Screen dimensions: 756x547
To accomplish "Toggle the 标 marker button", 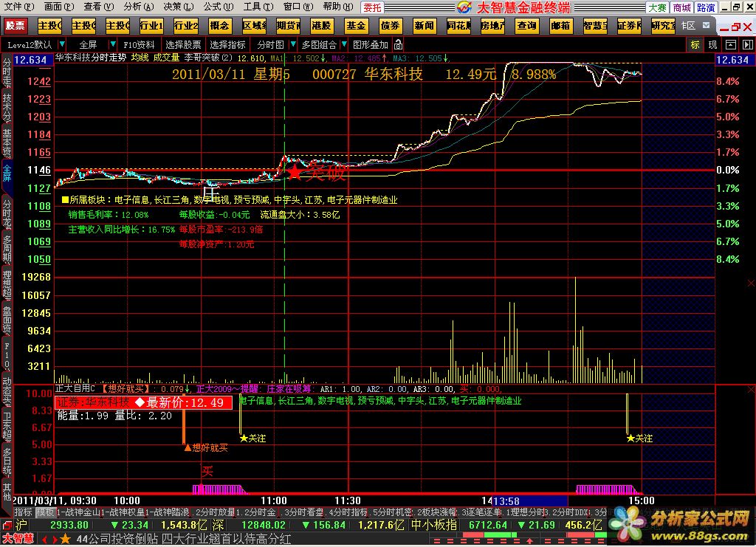I will pos(695,45).
